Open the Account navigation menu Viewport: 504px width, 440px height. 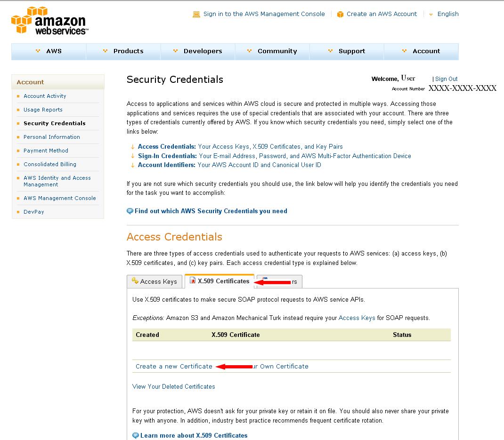[421, 51]
